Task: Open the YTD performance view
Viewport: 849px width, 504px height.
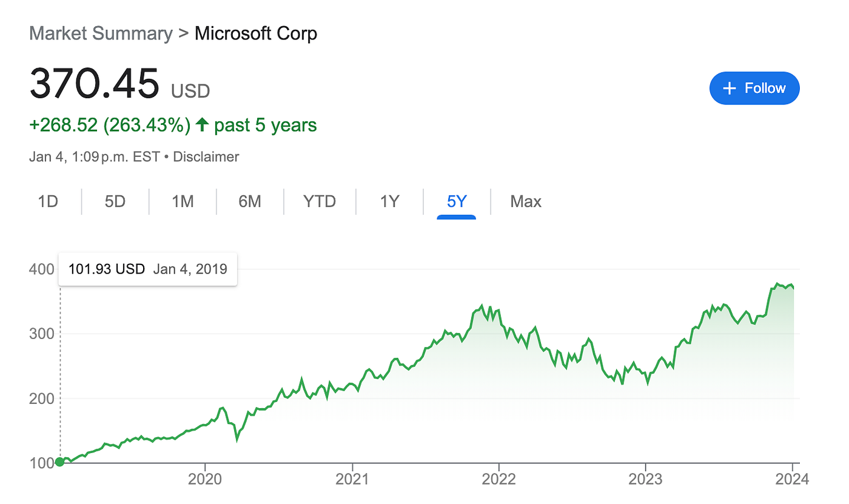Action: tap(320, 201)
